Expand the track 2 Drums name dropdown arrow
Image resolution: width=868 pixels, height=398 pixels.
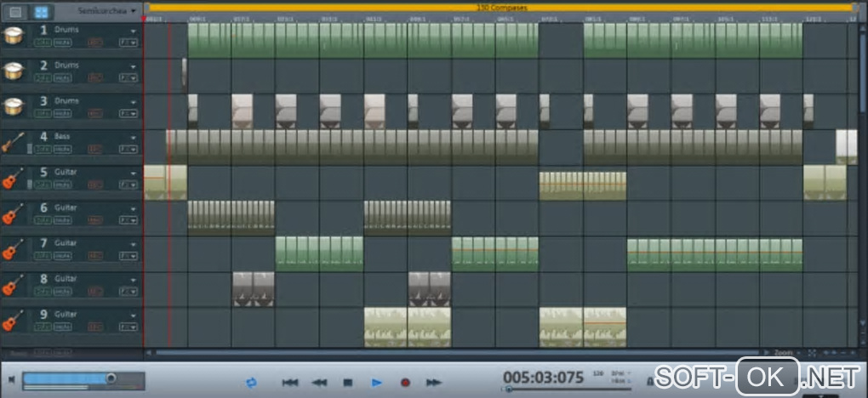133,66
